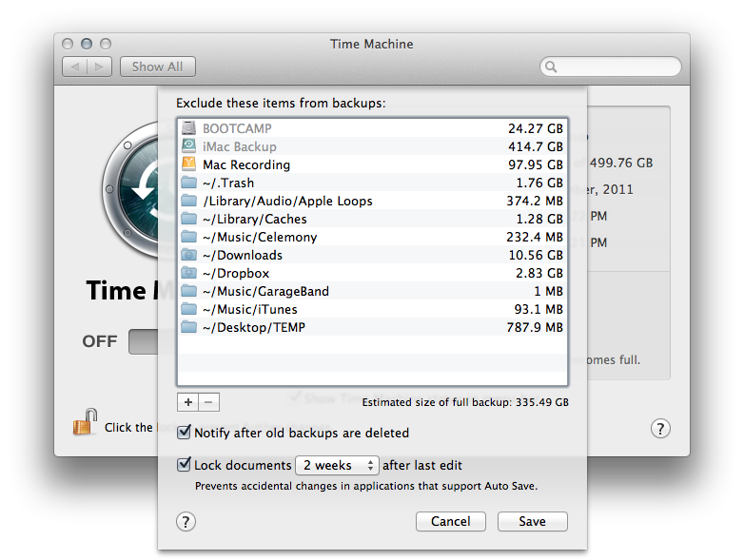Click folder icon for ~/Library/Caches

coord(188,219)
